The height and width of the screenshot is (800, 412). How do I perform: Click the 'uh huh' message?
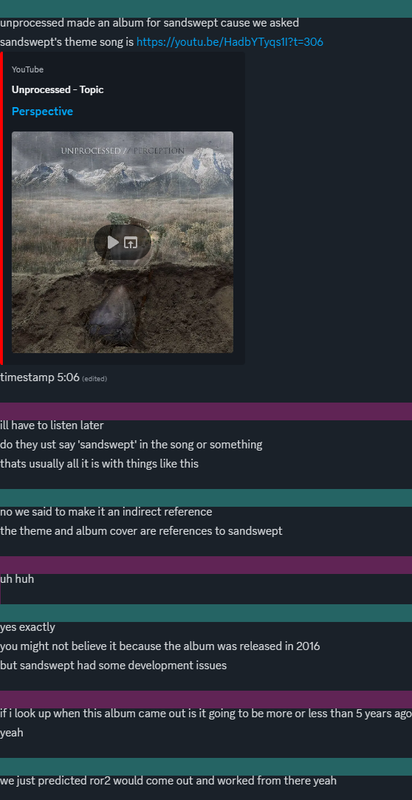coord(17,579)
